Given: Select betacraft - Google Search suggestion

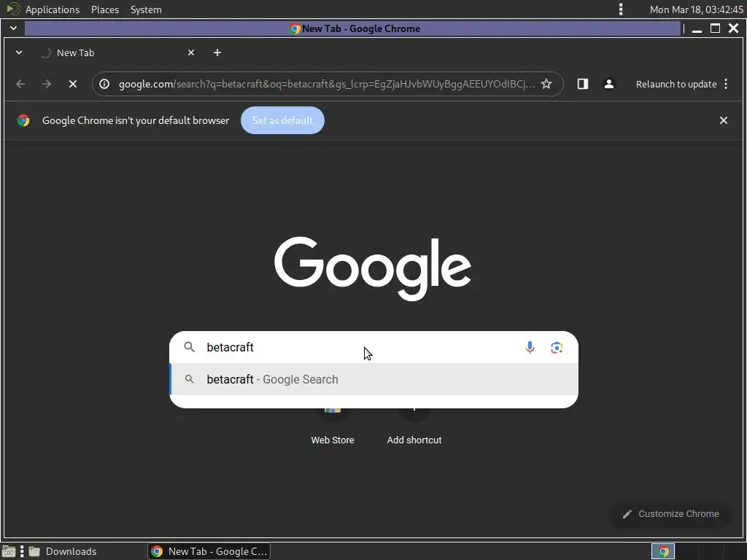Looking at the screenshot, I should point(374,379).
